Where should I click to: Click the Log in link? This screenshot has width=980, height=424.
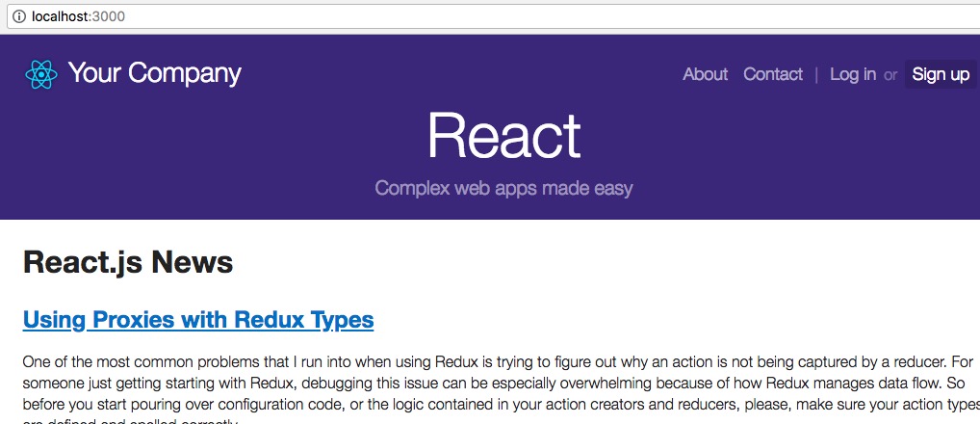(853, 74)
